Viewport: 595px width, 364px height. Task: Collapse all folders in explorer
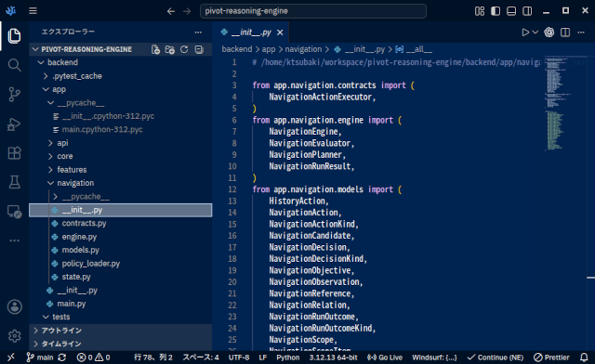[199, 49]
